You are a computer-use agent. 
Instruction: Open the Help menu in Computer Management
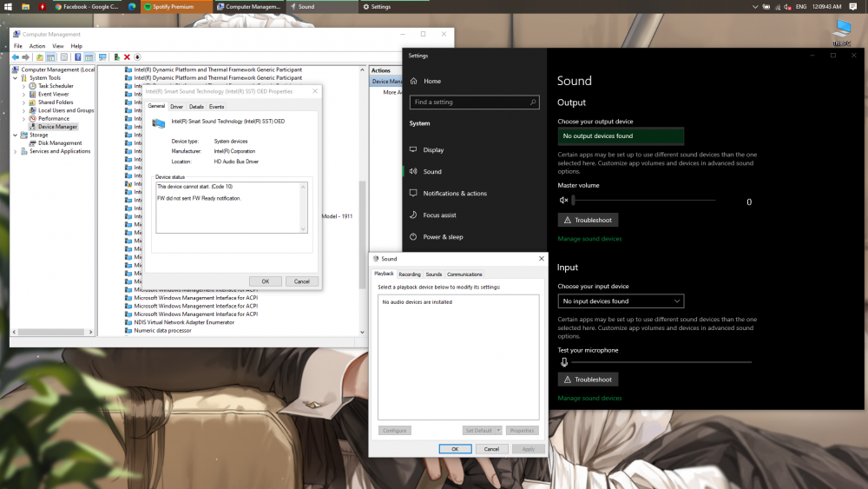click(76, 46)
